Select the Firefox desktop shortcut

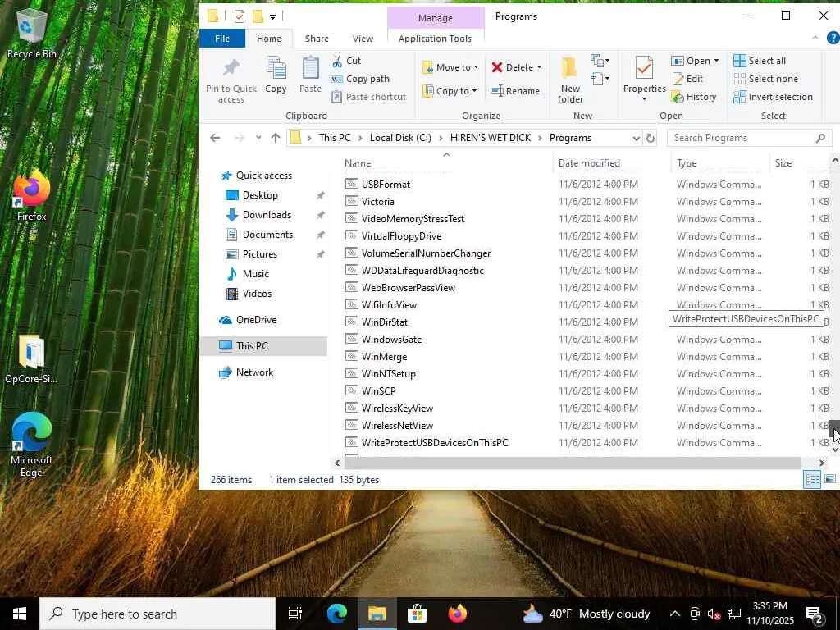coord(32,195)
